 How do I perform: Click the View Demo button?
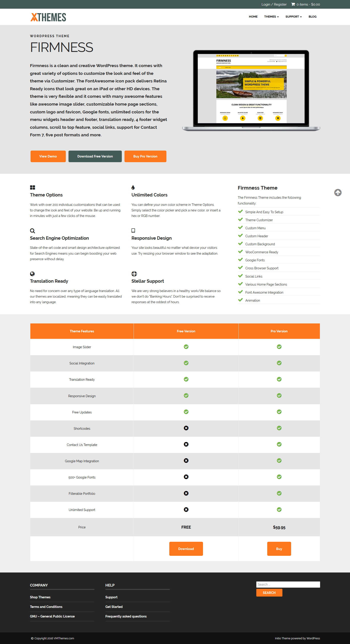pos(48,156)
